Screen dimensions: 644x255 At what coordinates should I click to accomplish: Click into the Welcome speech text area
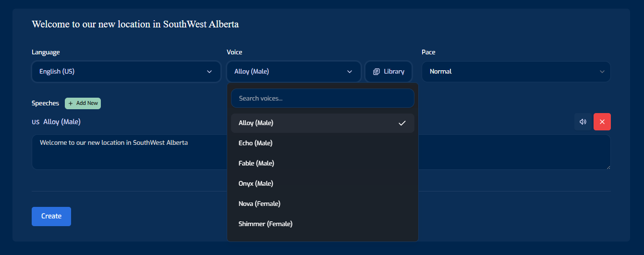click(x=321, y=152)
